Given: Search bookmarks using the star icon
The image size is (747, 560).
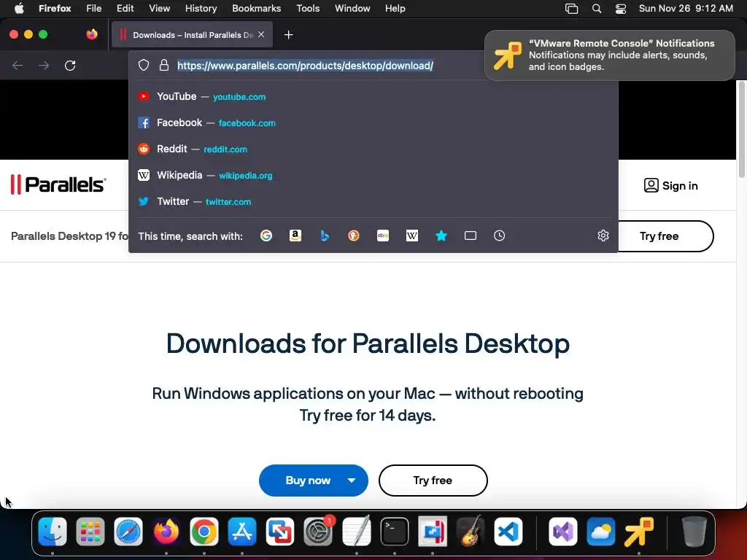Looking at the screenshot, I should [x=441, y=236].
